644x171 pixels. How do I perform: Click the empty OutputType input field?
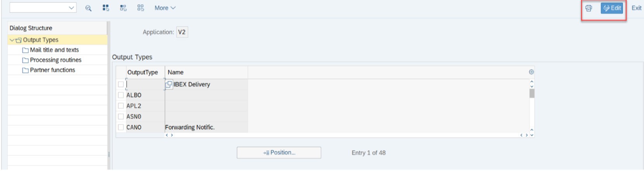coord(145,84)
